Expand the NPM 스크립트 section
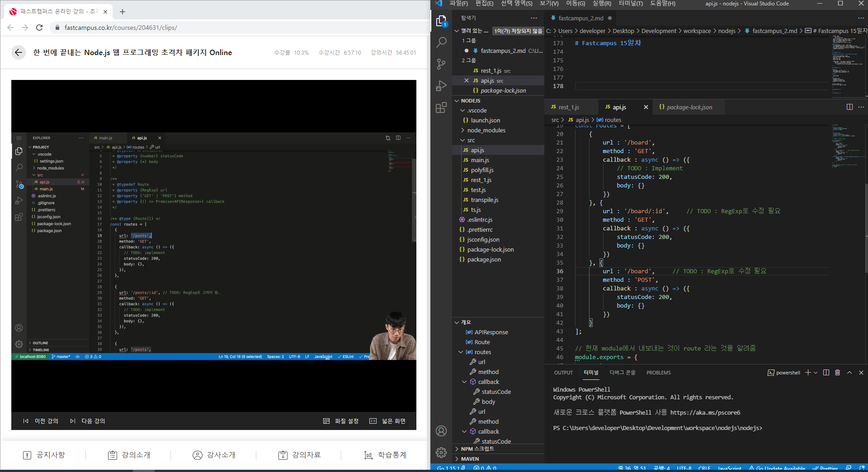Image resolution: width=868 pixels, height=472 pixels. pyautogui.click(x=498, y=449)
